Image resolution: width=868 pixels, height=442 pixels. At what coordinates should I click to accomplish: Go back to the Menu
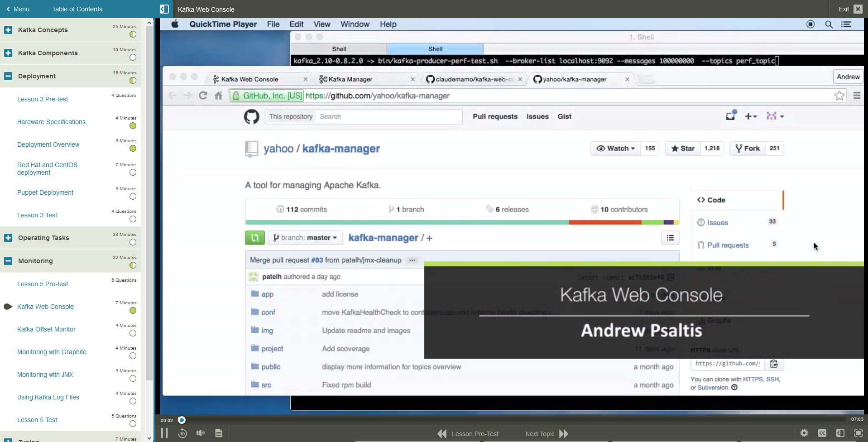tap(18, 9)
